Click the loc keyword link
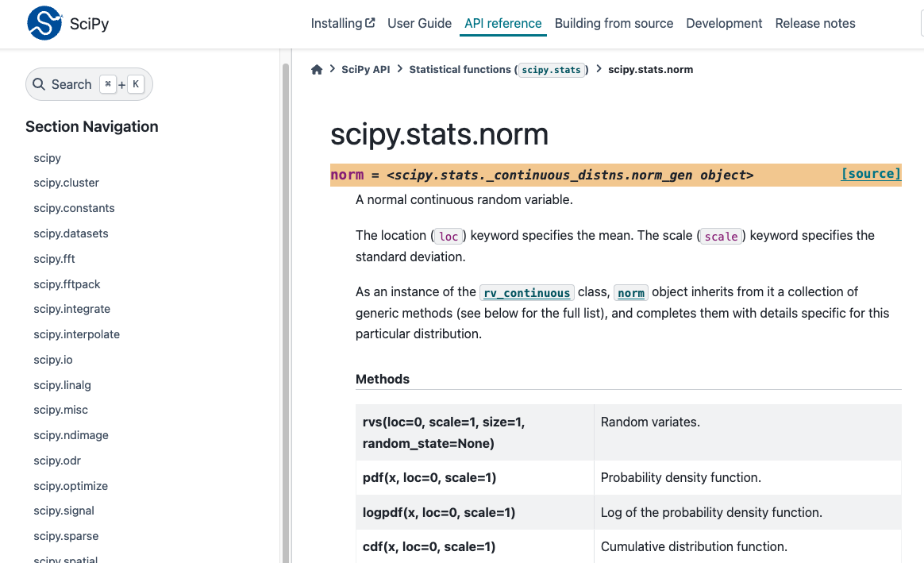This screenshot has height=563, width=924. coord(449,236)
